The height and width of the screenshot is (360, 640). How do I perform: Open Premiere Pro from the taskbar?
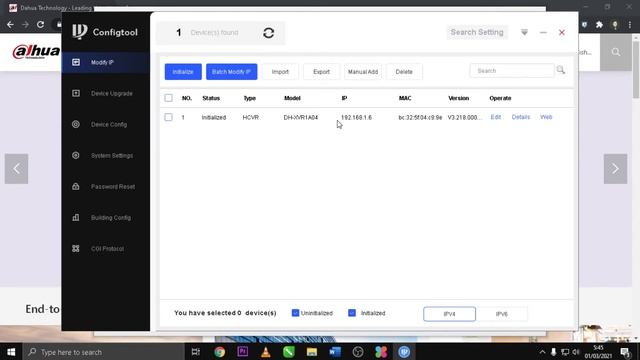[x=242, y=352]
